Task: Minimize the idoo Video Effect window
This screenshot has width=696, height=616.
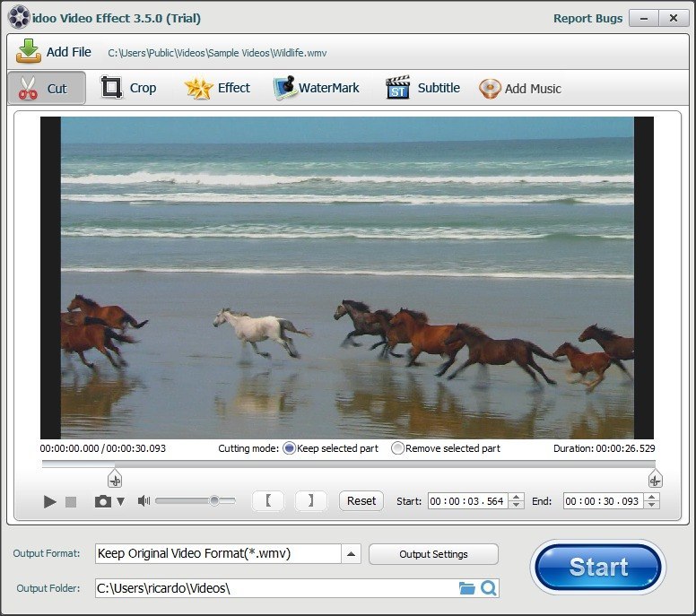Action: 643,18
